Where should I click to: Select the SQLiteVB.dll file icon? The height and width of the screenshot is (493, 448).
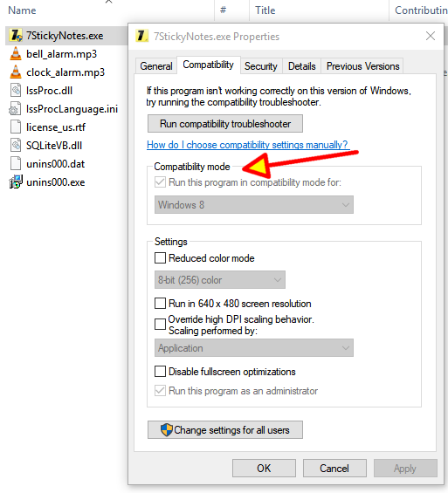point(16,145)
